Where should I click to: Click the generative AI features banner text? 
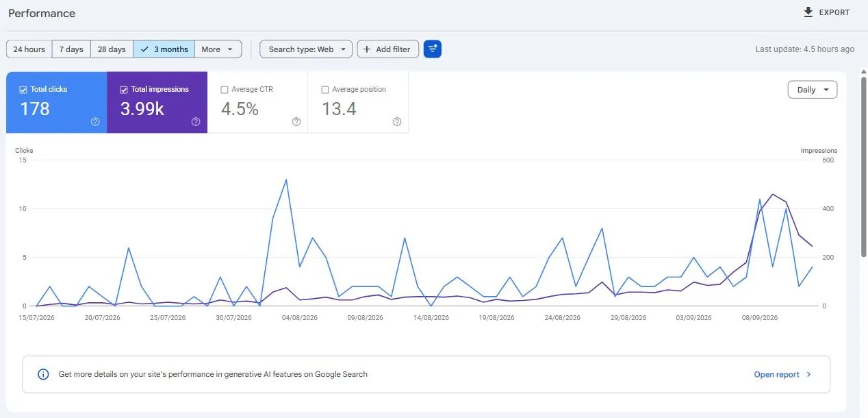(213, 374)
